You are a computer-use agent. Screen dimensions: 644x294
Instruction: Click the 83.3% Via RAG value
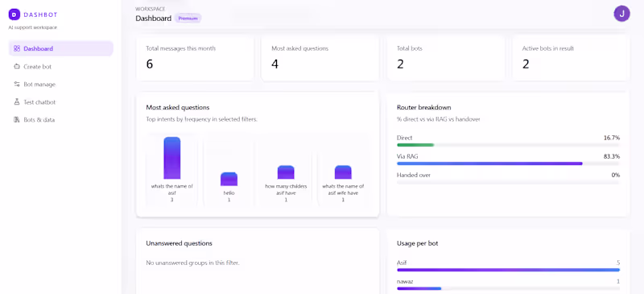(612, 156)
